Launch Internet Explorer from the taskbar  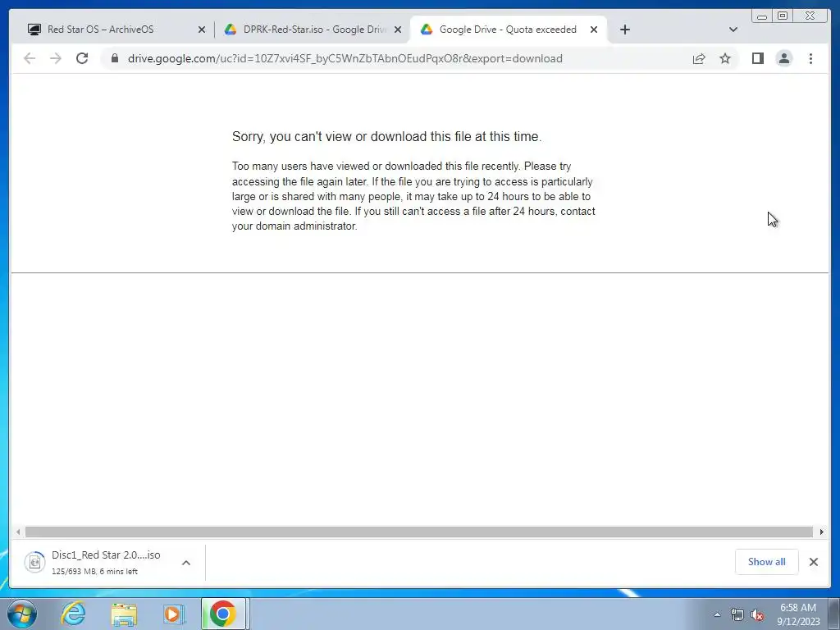click(73, 614)
